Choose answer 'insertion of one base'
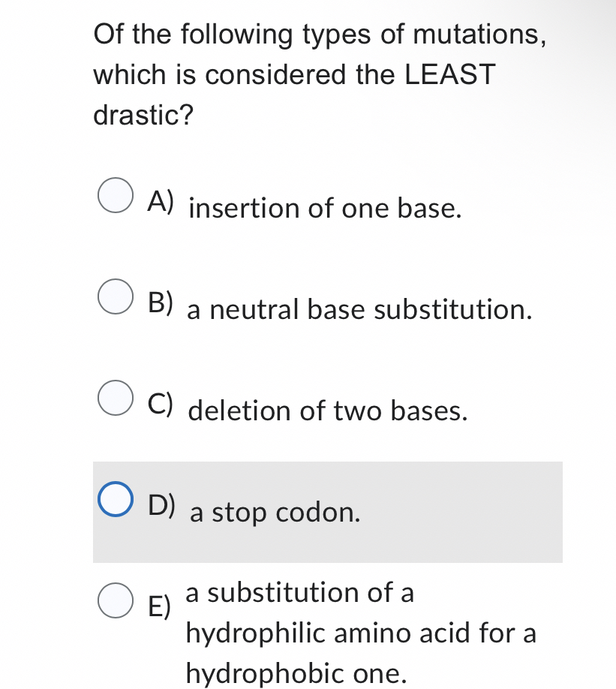The height and width of the screenshot is (689, 616). tap(323, 209)
